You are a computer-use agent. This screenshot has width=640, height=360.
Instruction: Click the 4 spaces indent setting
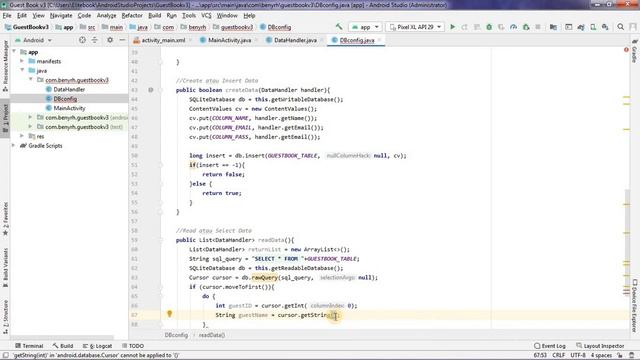(x=601, y=355)
